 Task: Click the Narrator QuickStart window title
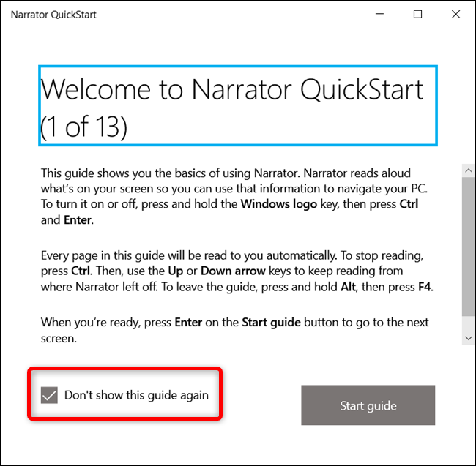tap(53, 15)
